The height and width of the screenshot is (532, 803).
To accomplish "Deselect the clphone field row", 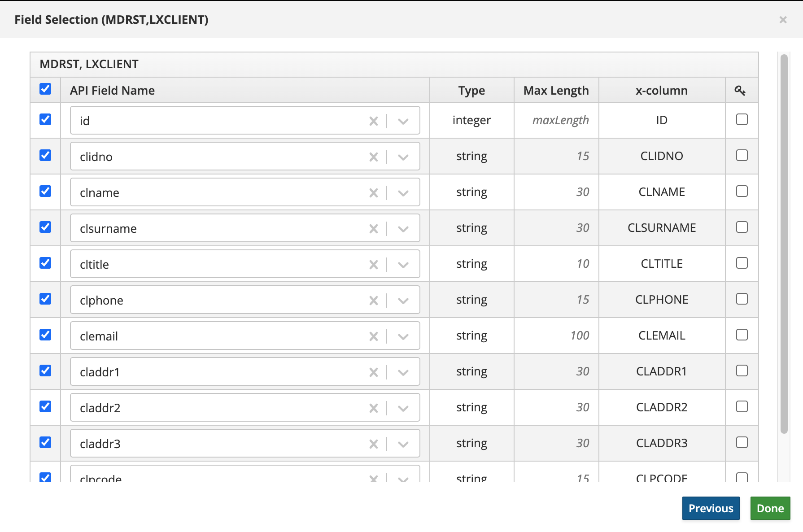I will pos(45,299).
